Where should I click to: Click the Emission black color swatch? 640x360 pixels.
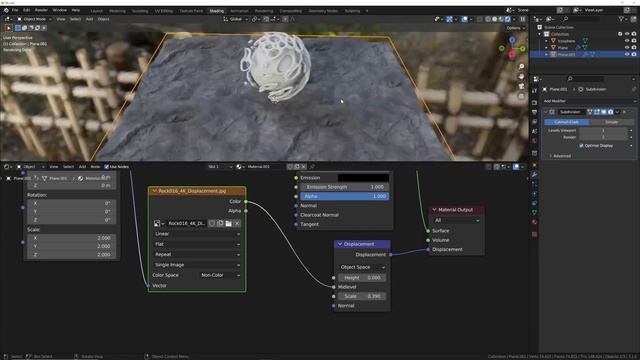tap(363, 178)
